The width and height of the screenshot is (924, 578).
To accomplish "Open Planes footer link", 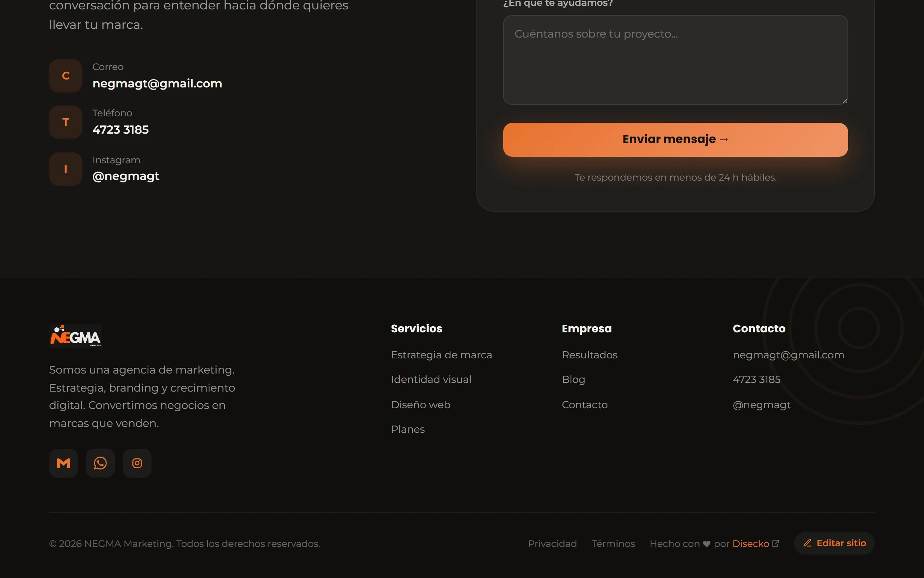I will 408,429.
